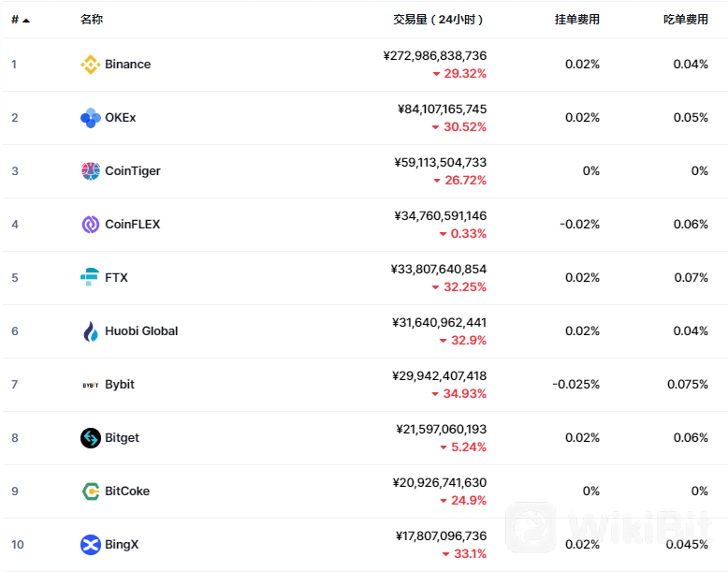Sort by 挂单费用 column header

577,20
